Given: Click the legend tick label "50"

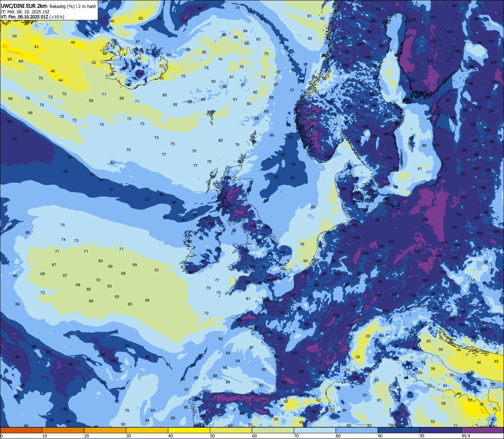Looking at the screenshot, I should click(x=213, y=436).
